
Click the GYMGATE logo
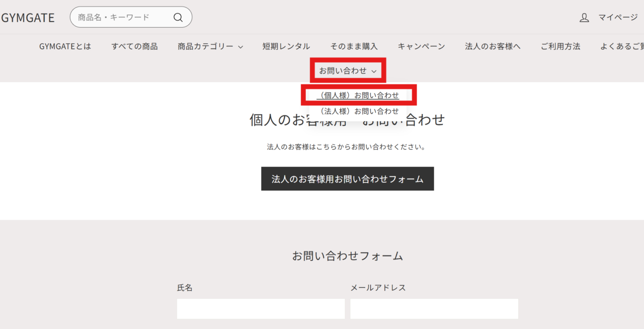tap(28, 18)
